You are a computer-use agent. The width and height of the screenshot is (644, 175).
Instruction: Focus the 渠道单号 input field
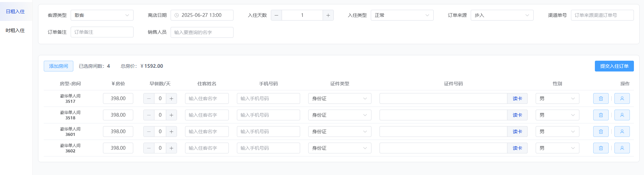tap(602, 15)
